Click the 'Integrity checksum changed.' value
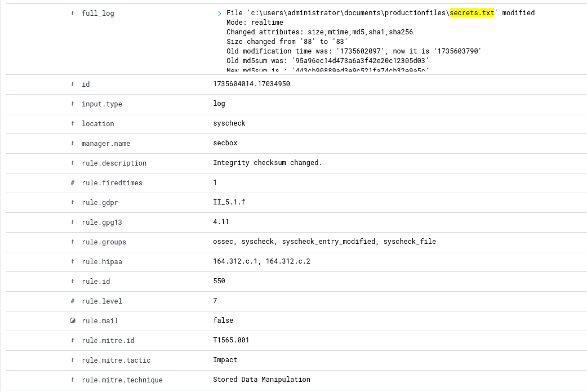 [x=267, y=162]
